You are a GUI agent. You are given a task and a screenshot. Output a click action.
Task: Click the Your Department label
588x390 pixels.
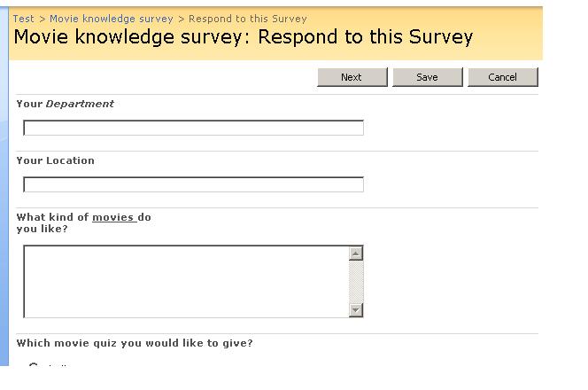pyautogui.click(x=66, y=104)
